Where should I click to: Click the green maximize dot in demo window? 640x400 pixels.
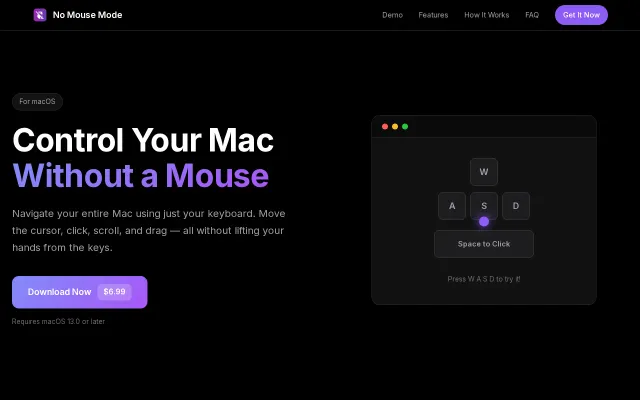[405, 127]
